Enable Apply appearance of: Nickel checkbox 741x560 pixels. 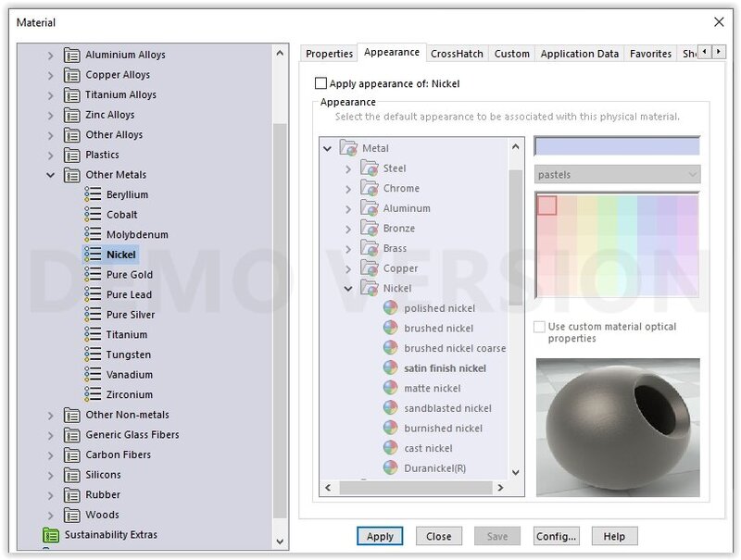tap(320, 83)
